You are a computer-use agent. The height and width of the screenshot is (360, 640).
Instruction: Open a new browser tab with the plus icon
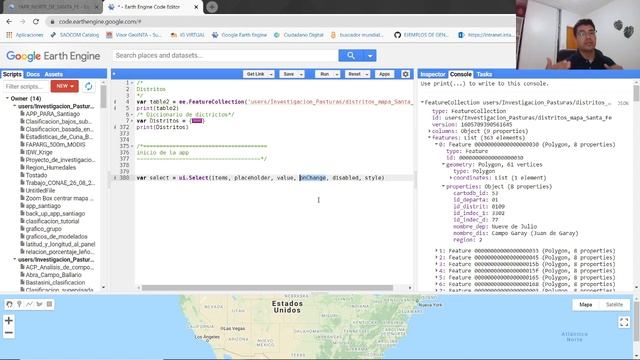(x=212, y=7)
